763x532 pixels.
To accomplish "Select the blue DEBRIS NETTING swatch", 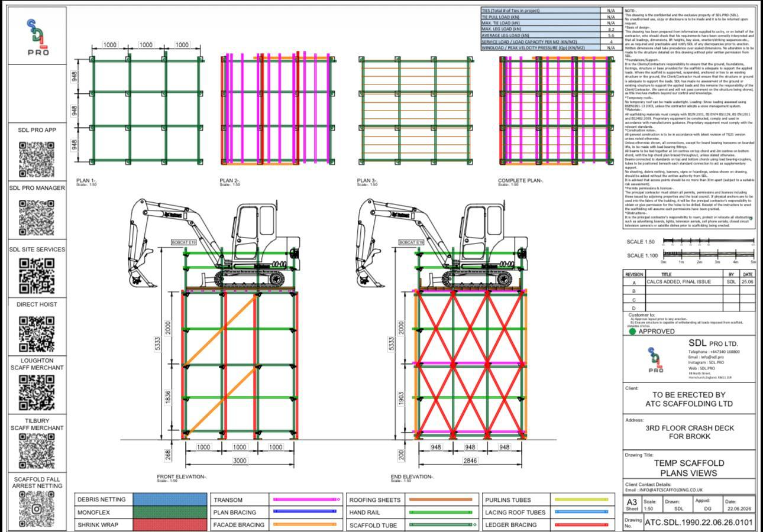I will [170, 499].
